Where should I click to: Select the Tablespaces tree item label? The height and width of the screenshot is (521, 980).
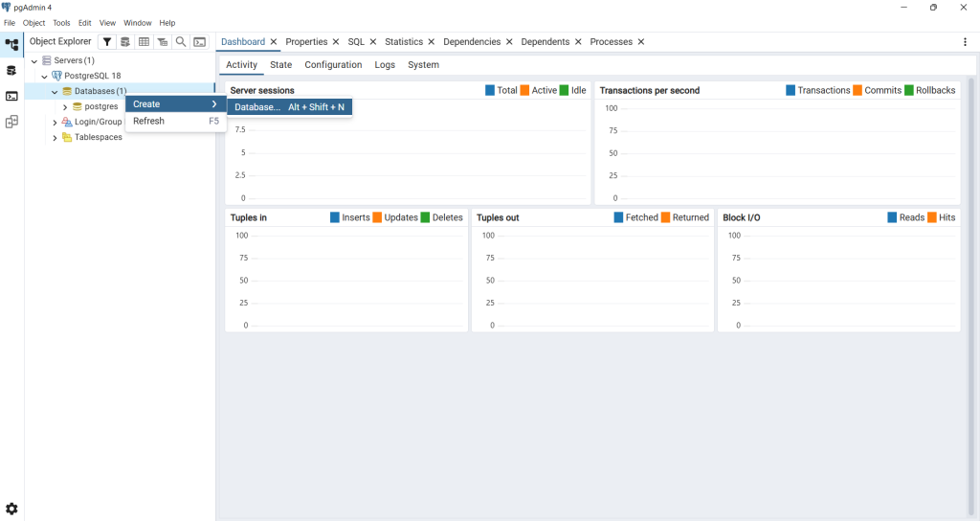99,137
